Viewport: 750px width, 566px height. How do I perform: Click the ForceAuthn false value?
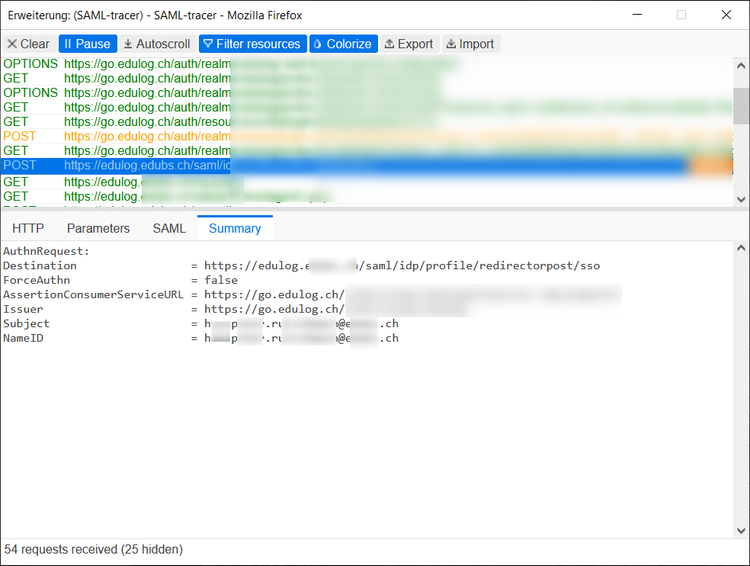221,280
